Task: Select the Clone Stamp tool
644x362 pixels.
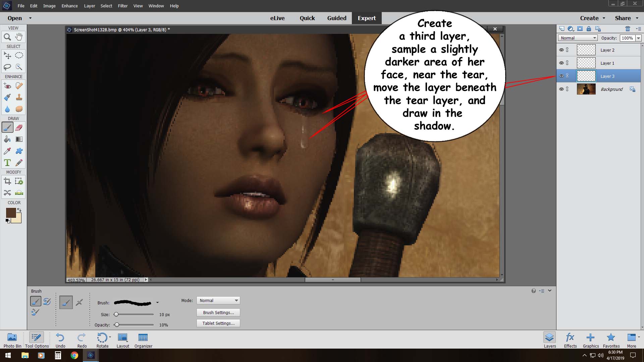Action: [x=19, y=97]
